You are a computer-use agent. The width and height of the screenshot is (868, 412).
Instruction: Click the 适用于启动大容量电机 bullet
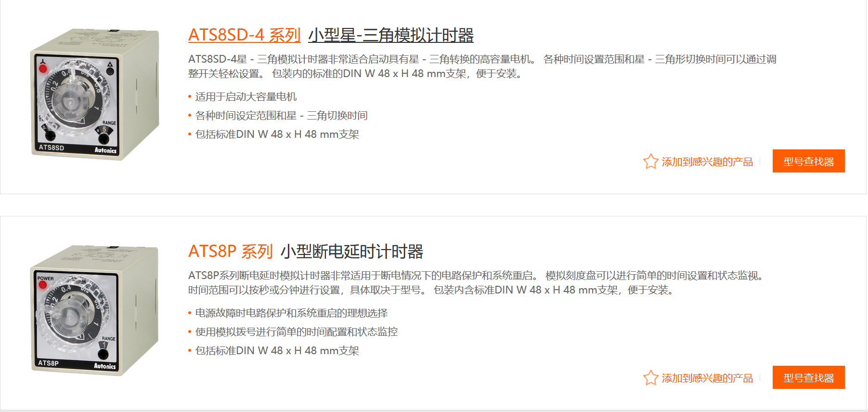point(246,97)
